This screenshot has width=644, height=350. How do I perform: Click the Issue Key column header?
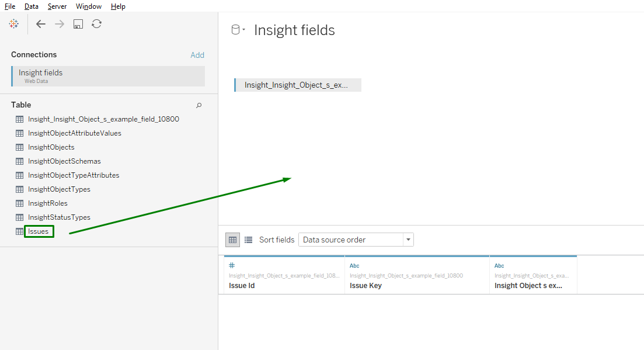[366, 286]
